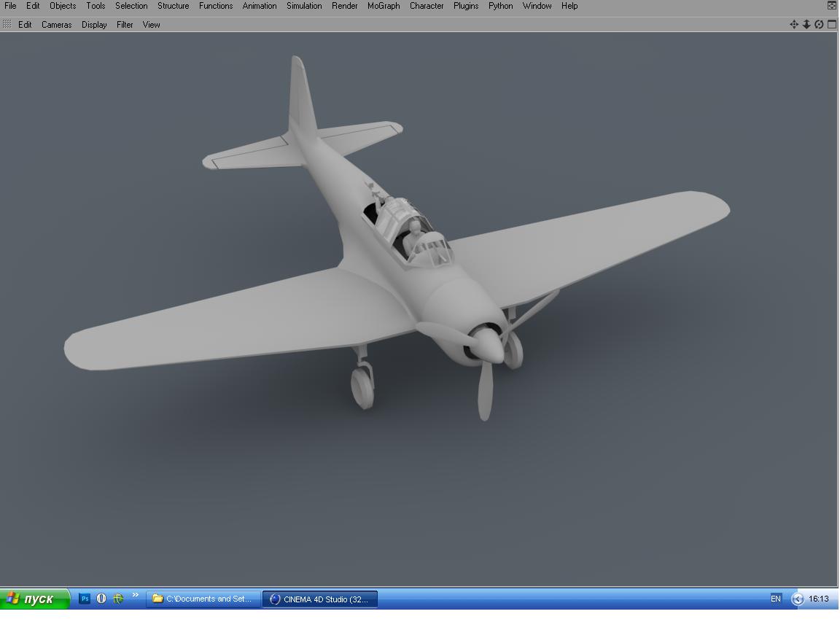Open the Python menu

tap(500, 6)
